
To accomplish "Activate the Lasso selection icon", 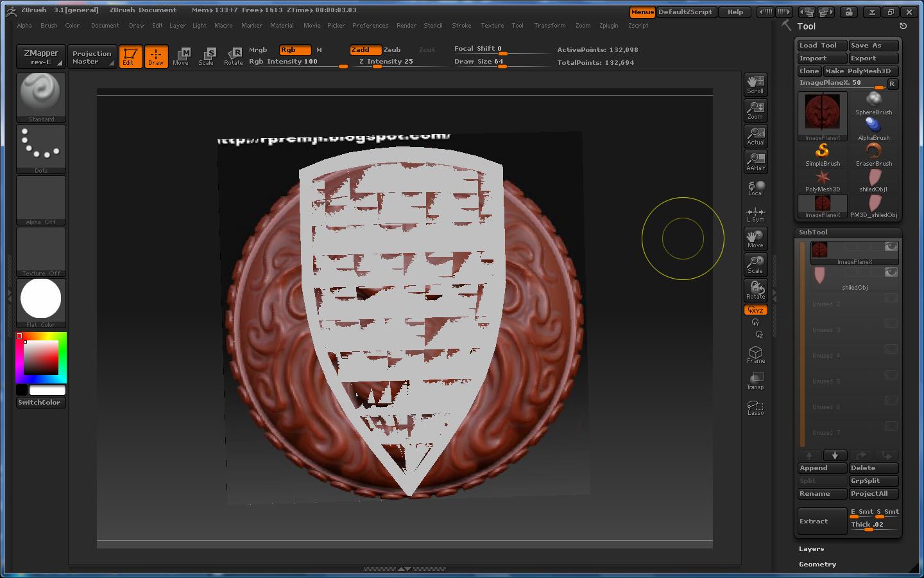I will (755, 407).
